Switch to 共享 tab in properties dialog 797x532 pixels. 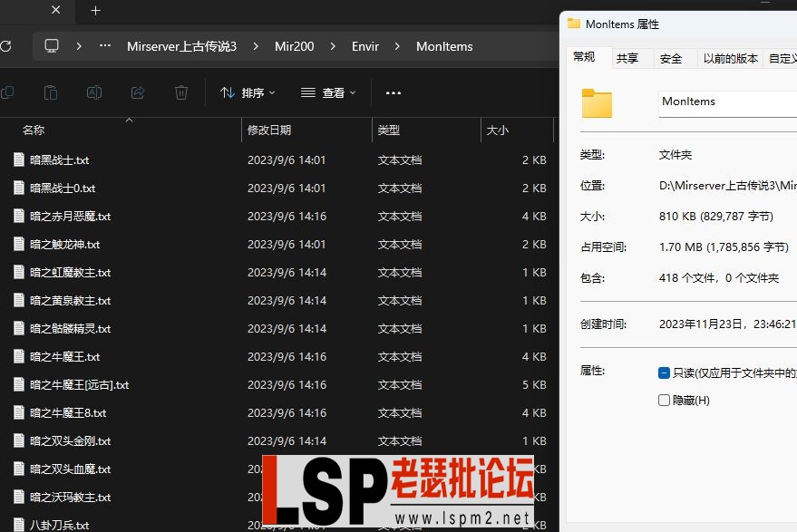pyautogui.click(x=627, y=58)
